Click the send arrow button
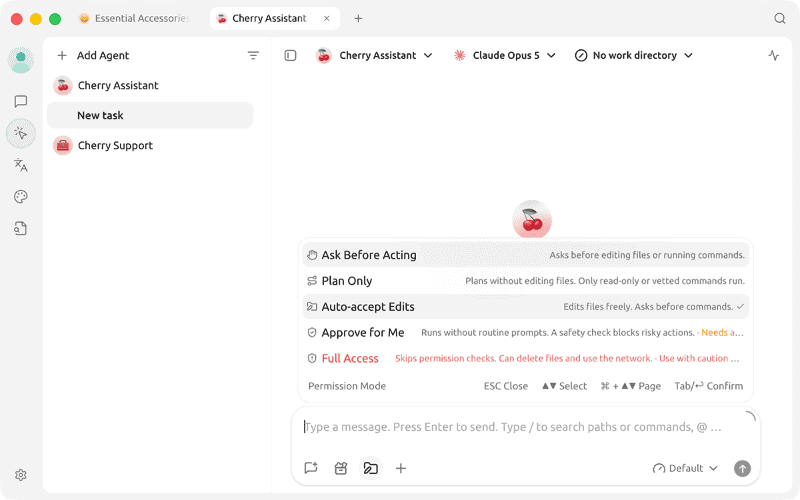This screenshot has width=800, height=500. pos(742,468)
